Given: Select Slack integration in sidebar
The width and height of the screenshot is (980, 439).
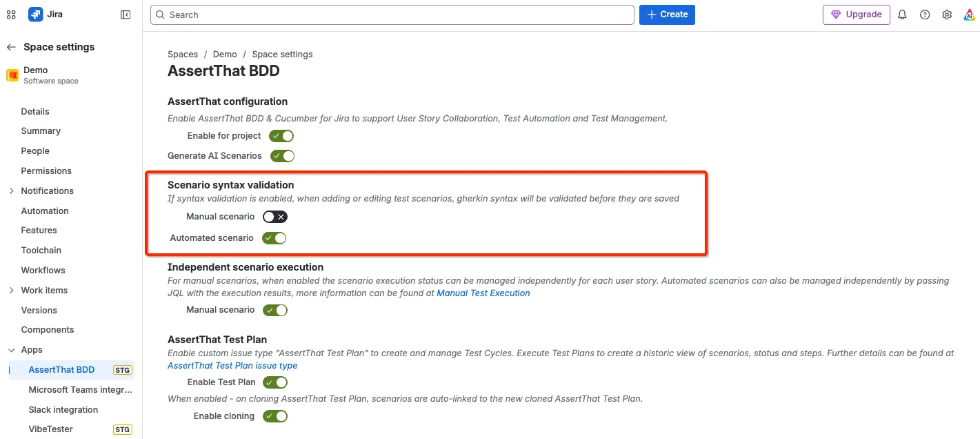Looking at the screenshot, I should [x=63, y=409].
